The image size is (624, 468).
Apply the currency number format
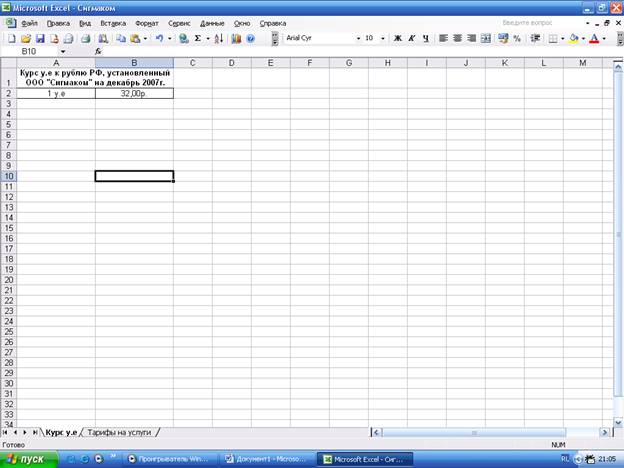point(503,38)
